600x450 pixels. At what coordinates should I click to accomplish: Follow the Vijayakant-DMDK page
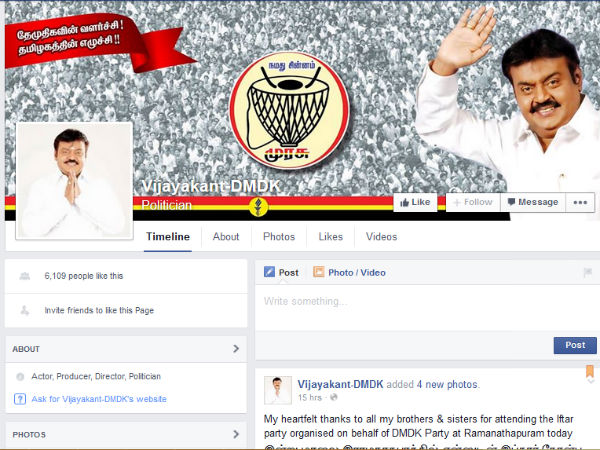[x=472, y=202]
